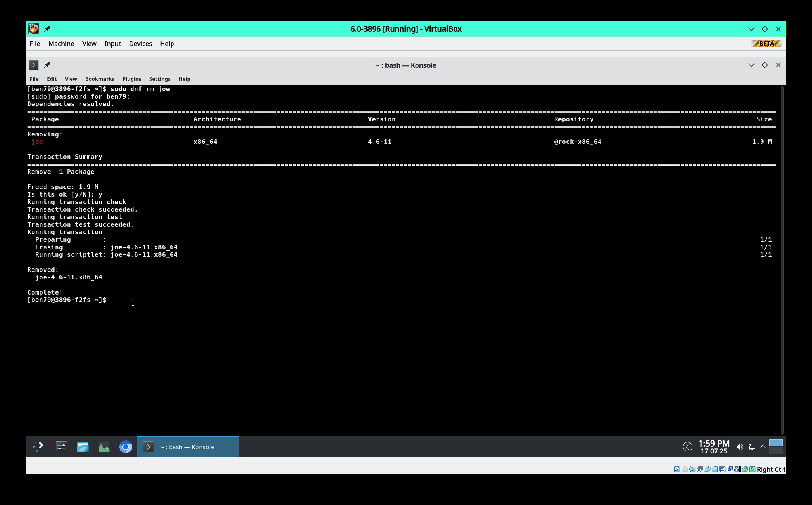Screen dimensions: 812x505
Task: Open Konsole Plugins menu
Action: 132,79
